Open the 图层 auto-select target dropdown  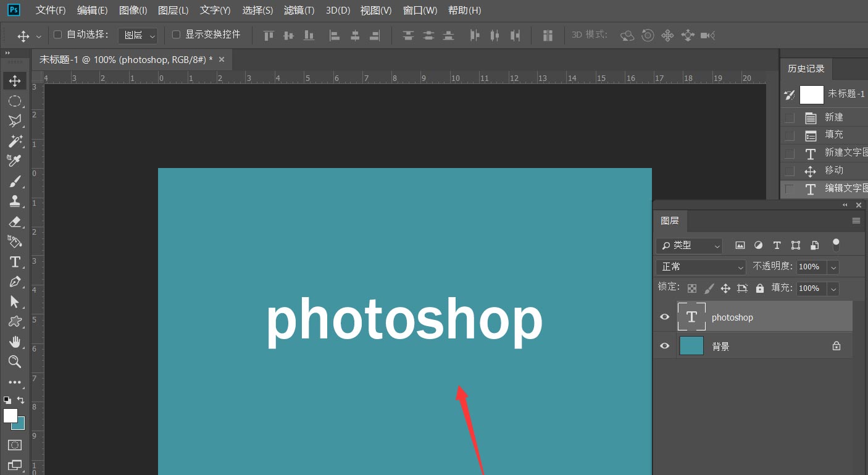click(138, 35)
